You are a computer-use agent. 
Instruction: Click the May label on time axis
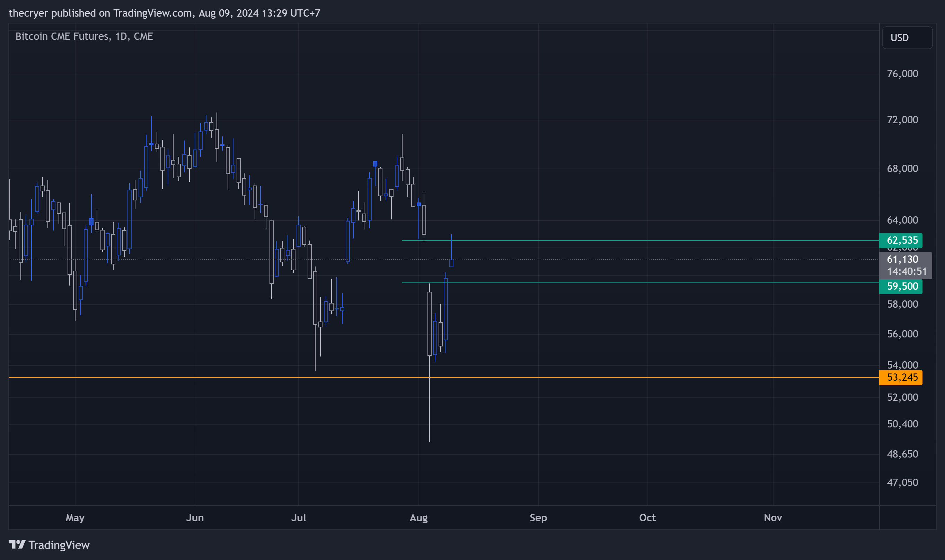coord(75,518)
